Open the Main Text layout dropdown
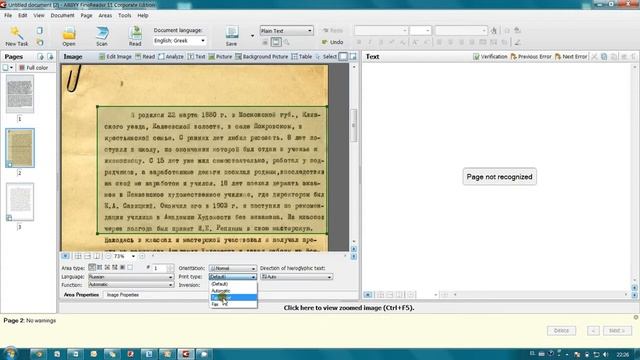640x360 pixels. pyautogui.click(x=287, y=31)
